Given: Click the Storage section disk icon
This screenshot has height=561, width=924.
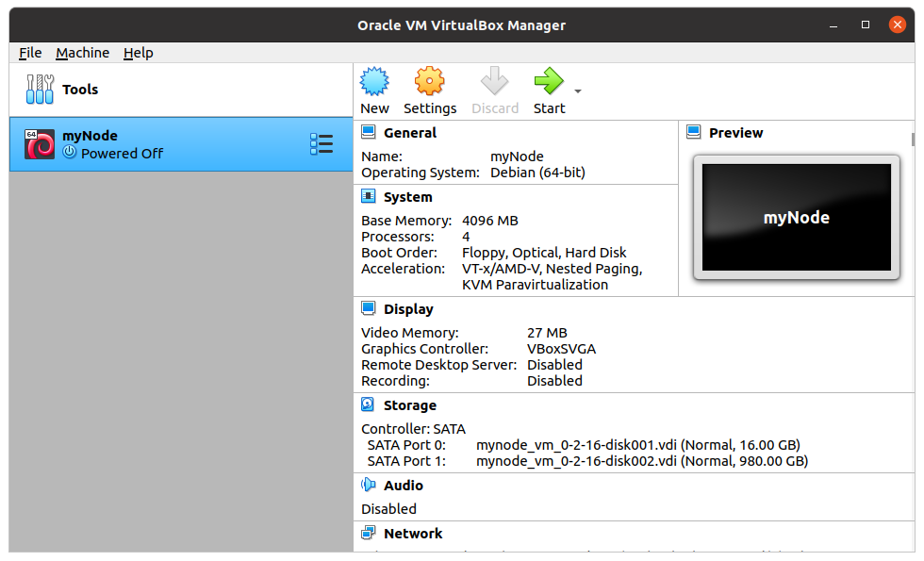Looking at the screenshot, I should [368, 404].
